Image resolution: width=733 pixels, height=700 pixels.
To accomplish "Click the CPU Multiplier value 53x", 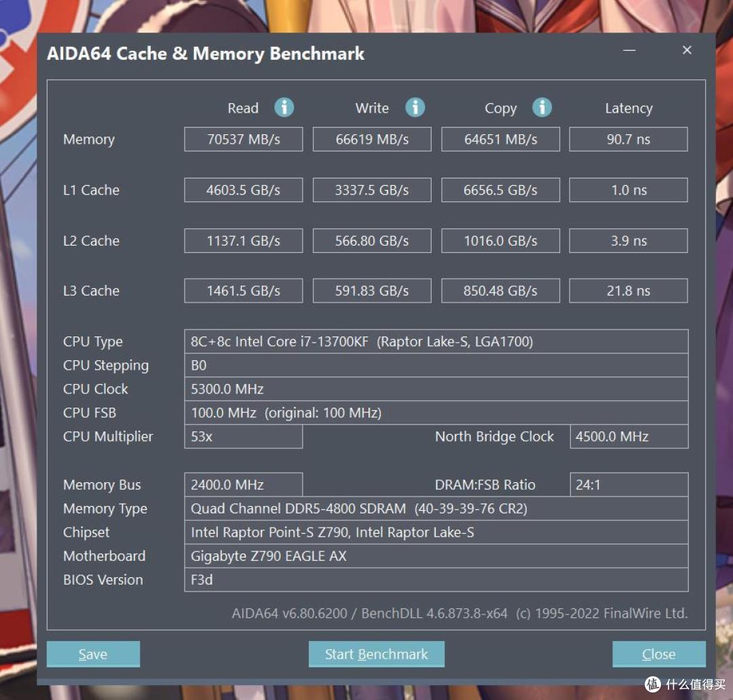I will [244, 437].
